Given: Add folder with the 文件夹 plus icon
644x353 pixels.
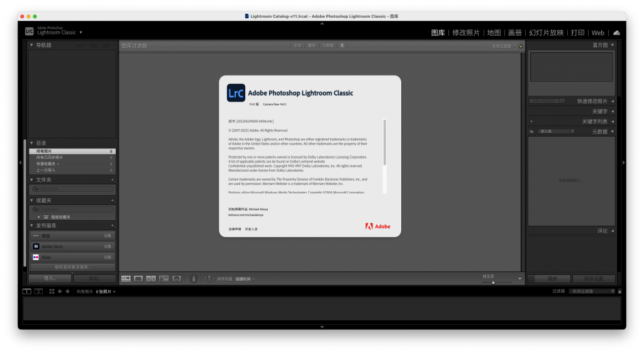Looking at the screenshot, I should tap(113, 180).
